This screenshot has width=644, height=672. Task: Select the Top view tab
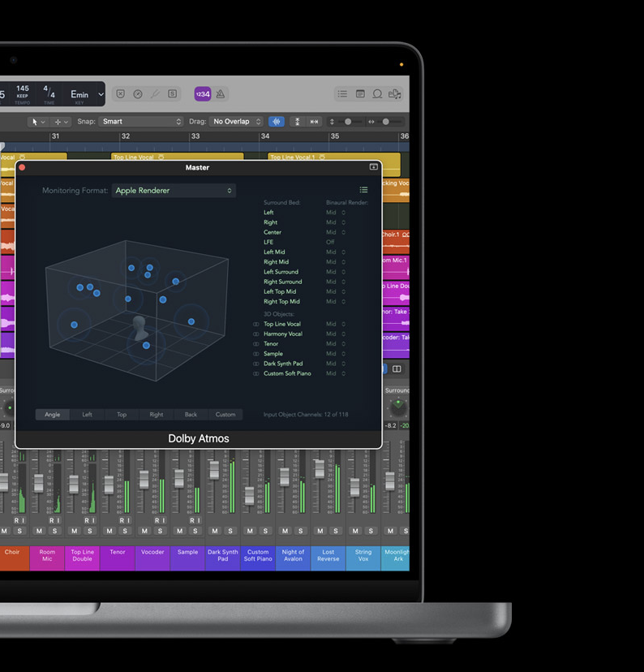(x=122, y=415)
